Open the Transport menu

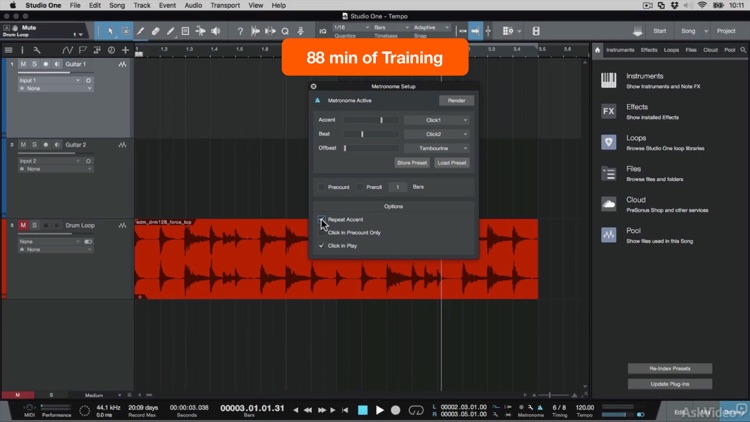[x=225, y=5]
